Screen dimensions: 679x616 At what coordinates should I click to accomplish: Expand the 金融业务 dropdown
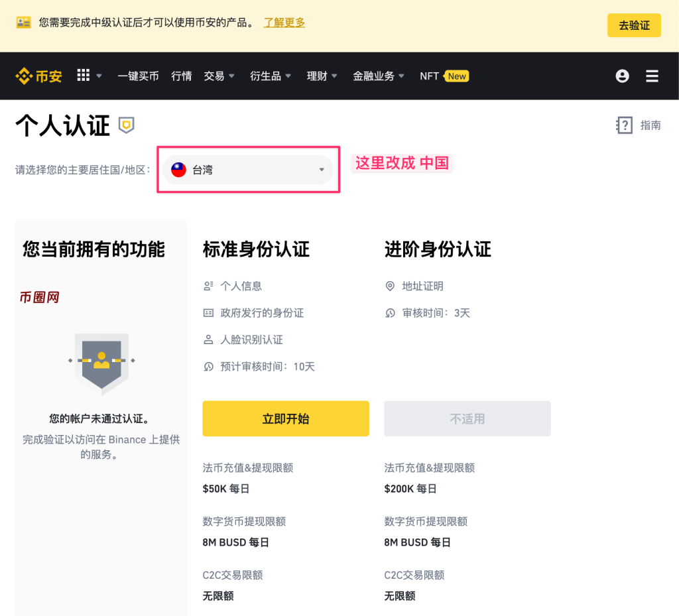tap(379, 76)
